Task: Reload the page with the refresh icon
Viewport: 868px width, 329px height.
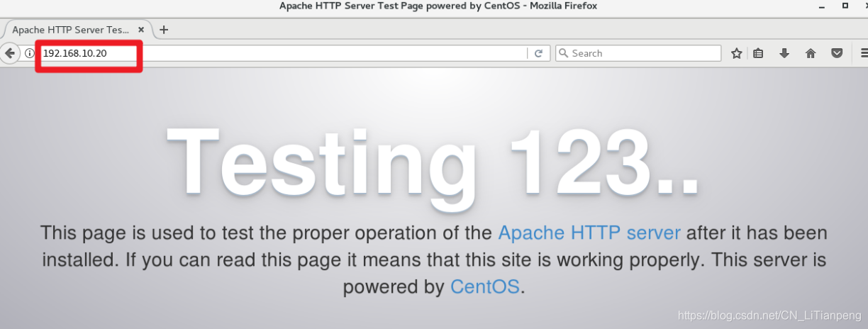Action: click(538, 53)
